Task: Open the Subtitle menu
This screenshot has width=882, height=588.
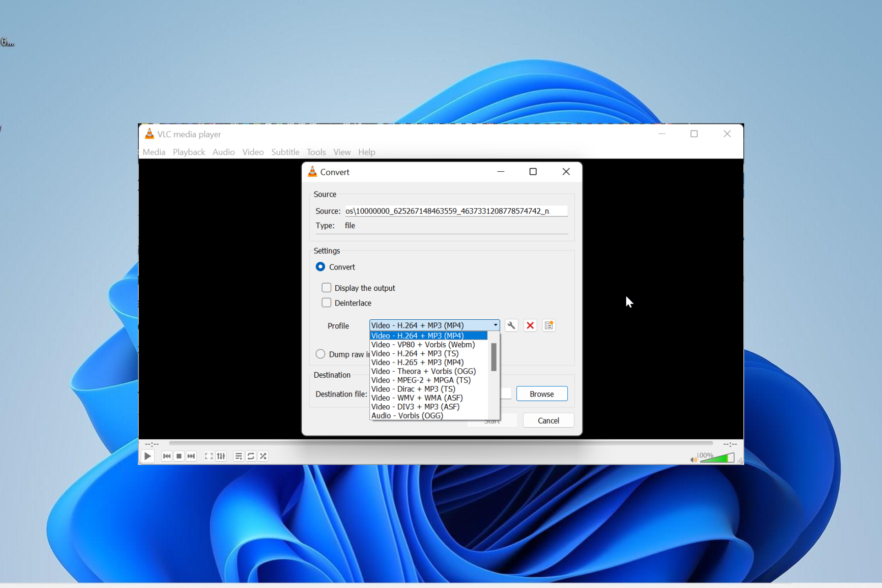Action: point(285,152)
